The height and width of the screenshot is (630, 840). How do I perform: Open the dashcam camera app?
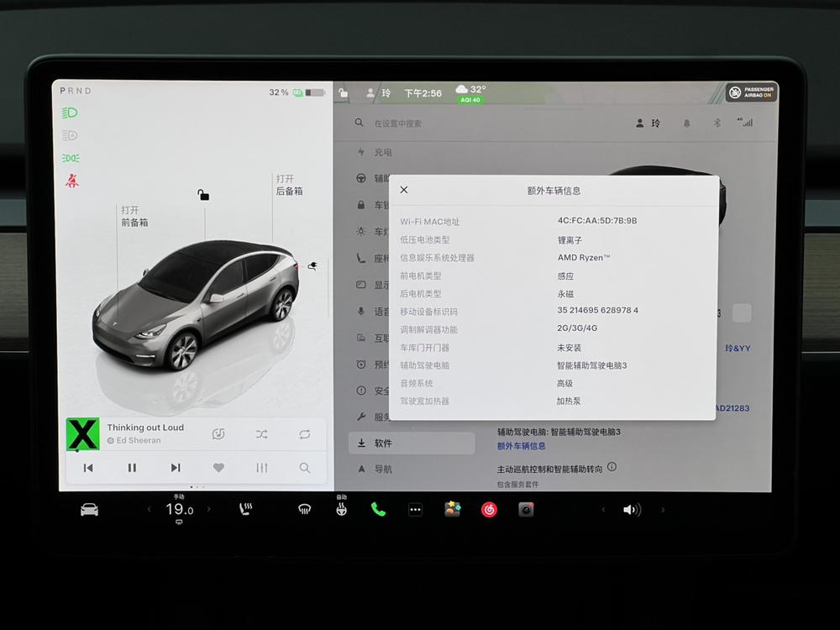pyautogui.click(x=526, y=510)
